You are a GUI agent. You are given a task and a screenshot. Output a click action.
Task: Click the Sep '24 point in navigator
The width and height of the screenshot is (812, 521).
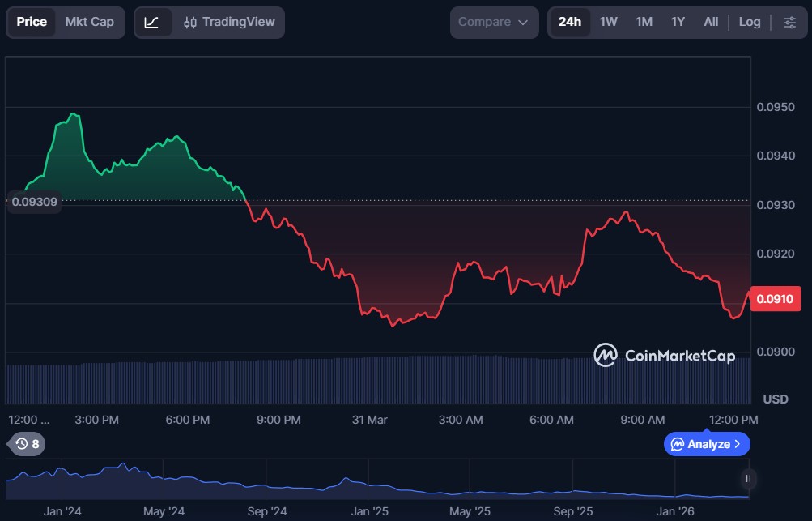267,511
